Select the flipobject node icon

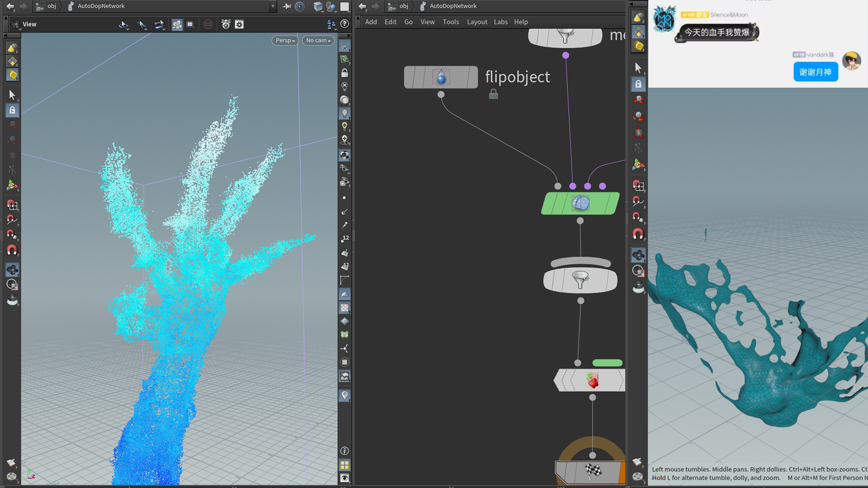coord(441,77)
